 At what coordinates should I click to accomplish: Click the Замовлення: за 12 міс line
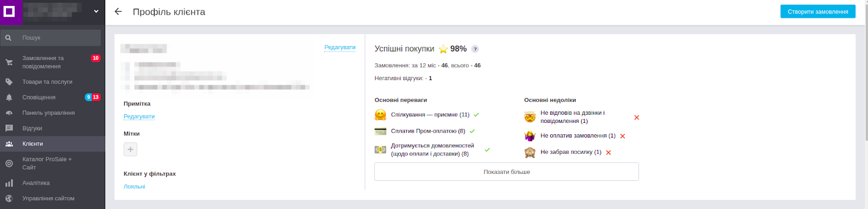[427, 66]
